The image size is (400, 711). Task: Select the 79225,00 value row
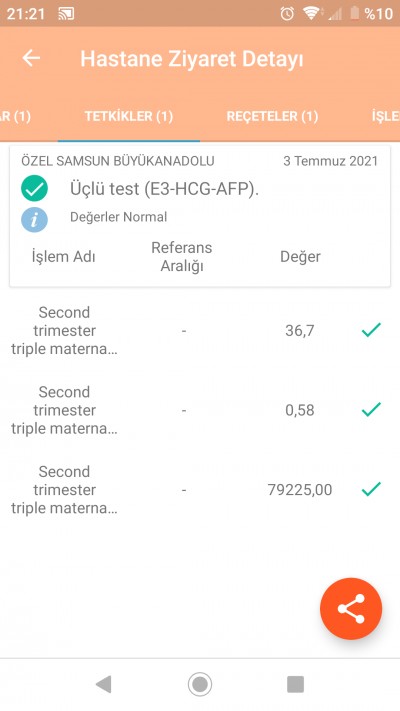(200, 490)
